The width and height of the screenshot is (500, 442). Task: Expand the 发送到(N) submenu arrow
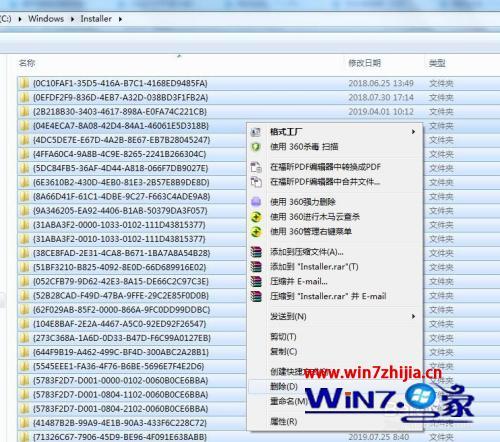coord(413,316)
